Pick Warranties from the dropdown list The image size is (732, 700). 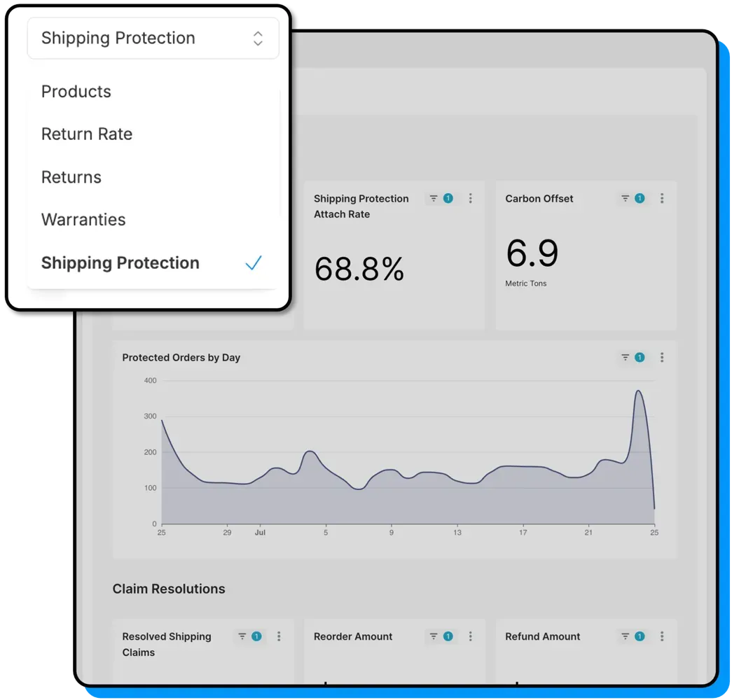[x=83, y=220]
